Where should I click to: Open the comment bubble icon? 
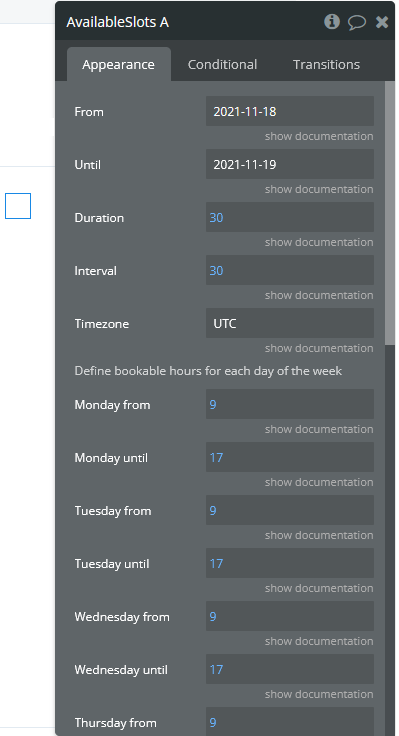357,23
